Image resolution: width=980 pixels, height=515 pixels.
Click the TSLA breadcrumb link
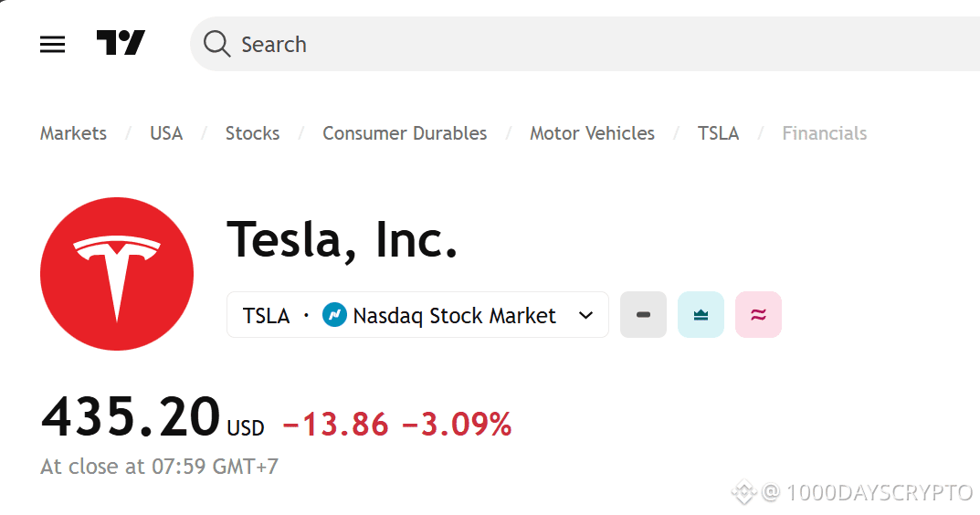pyautogui.click(x=718, y=133)
